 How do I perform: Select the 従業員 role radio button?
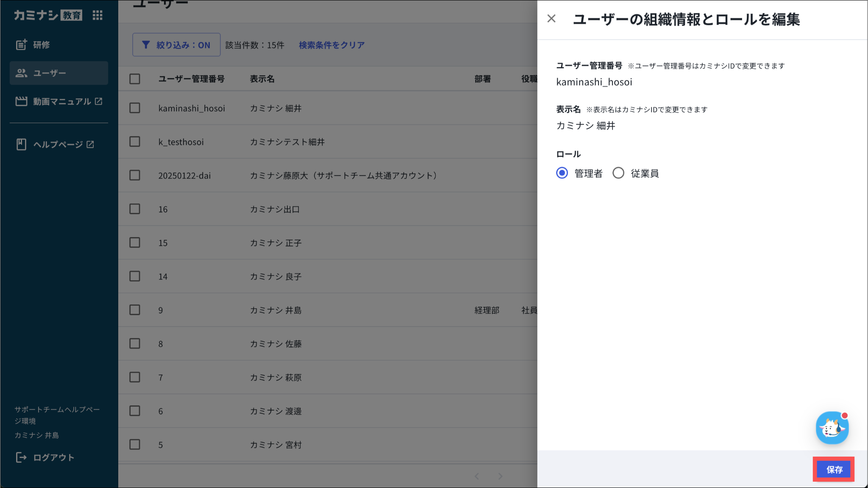click(x=618, y=173)
